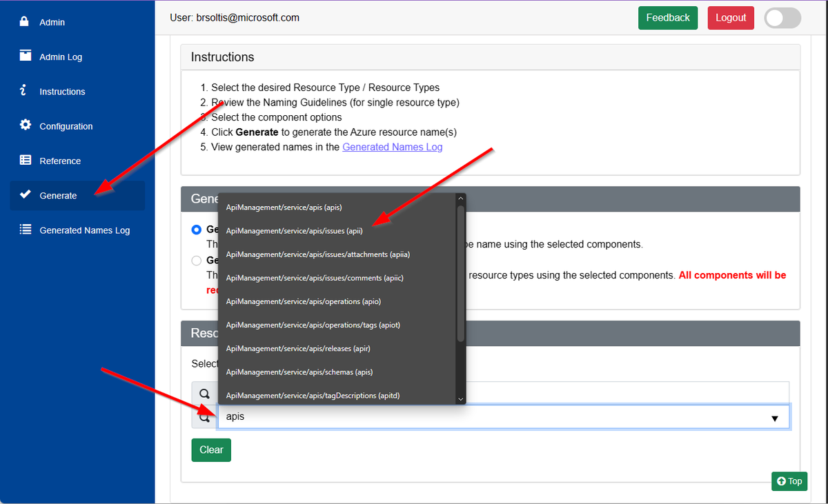
Task: Choose apis/issues/attachments (apiia) option
Action: tap(337, 254)
